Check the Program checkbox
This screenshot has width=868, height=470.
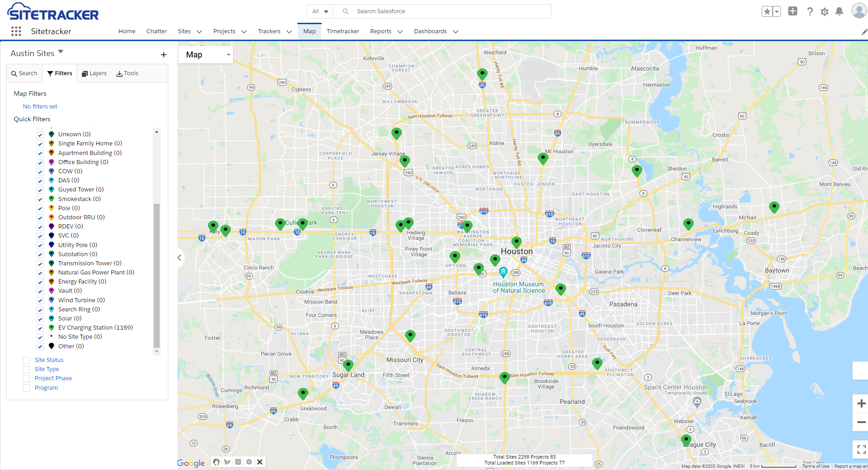click(x=26, y=388)
